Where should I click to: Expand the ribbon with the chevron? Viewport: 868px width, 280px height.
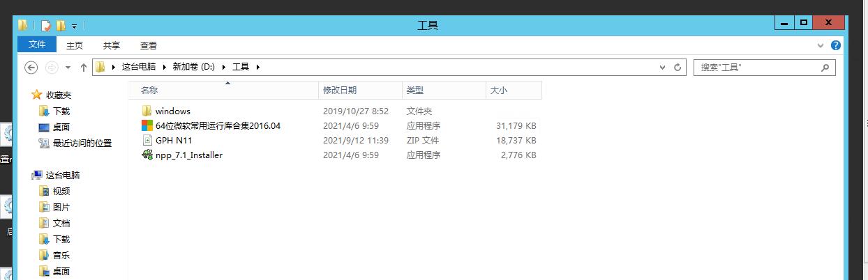coord(821,45)
